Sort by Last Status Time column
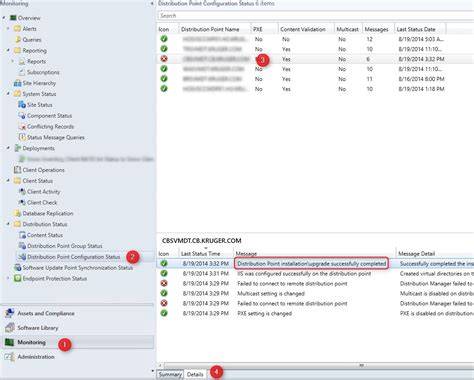This screenshot has width=474, height=380. click(x=206, y=254)
